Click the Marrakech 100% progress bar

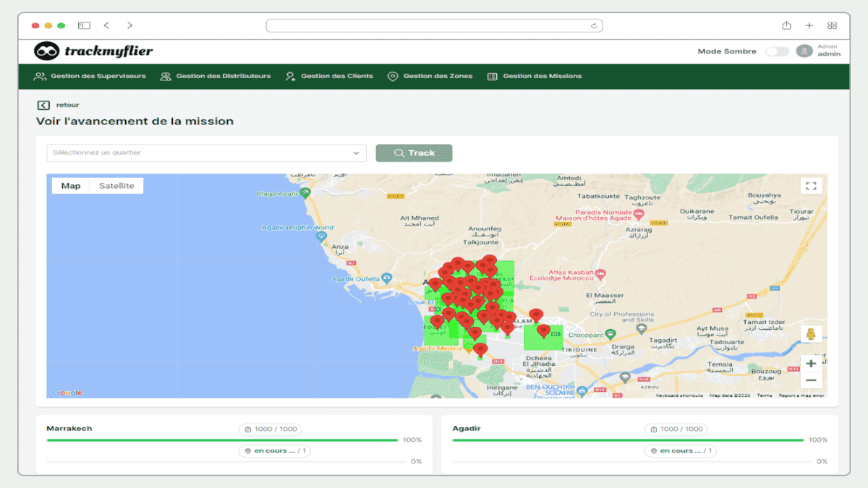pos(222,440)
